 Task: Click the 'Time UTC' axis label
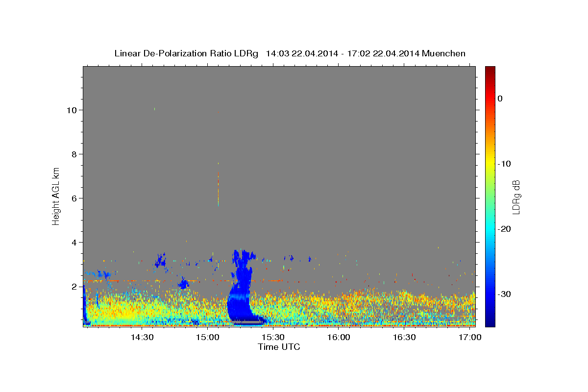click(279, 347)
